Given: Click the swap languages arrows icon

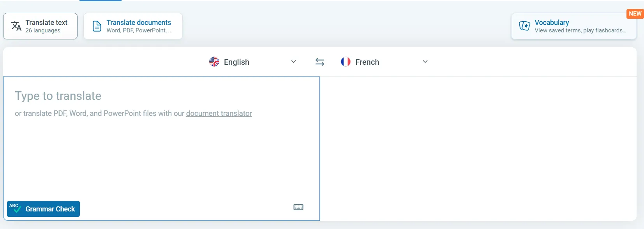Looking at the screenshot, I should point(319,62).
